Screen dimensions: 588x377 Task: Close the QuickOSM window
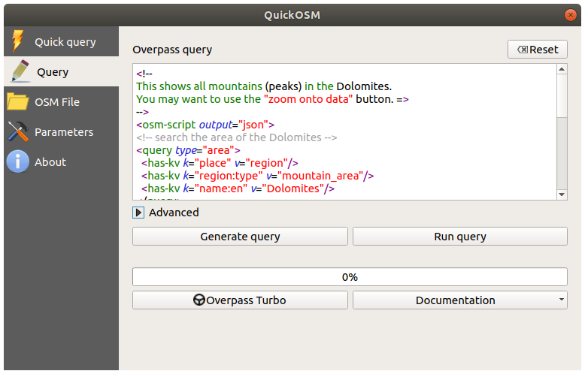click(x=571, y=14)
